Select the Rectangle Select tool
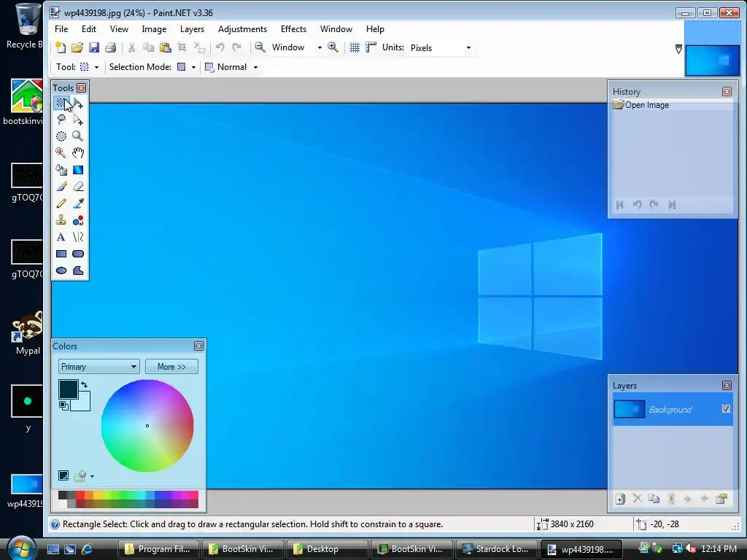Screen dimensions: 747x560 coord(61,103)
